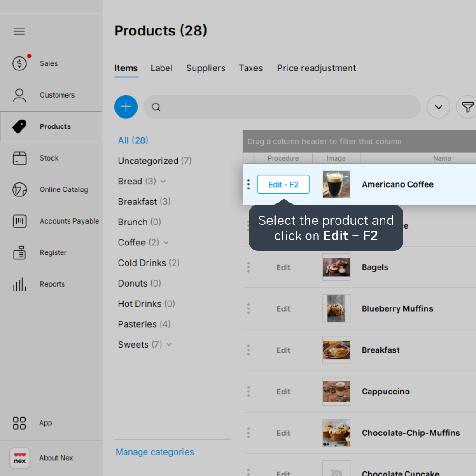The image size is (476, 476).
Task: Open the dropdown arrow beside search bar
Action: pyautogui.click(x=439, y=107)
